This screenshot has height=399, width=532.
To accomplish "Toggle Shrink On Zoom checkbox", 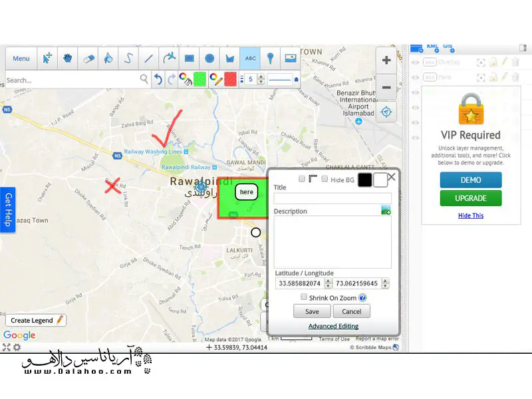I will tap(304, 297).
